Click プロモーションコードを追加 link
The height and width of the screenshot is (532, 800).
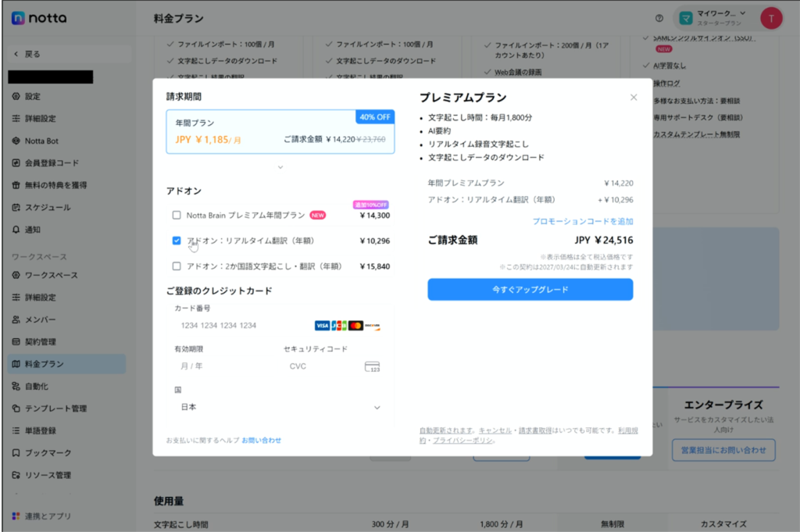point(582,222)
